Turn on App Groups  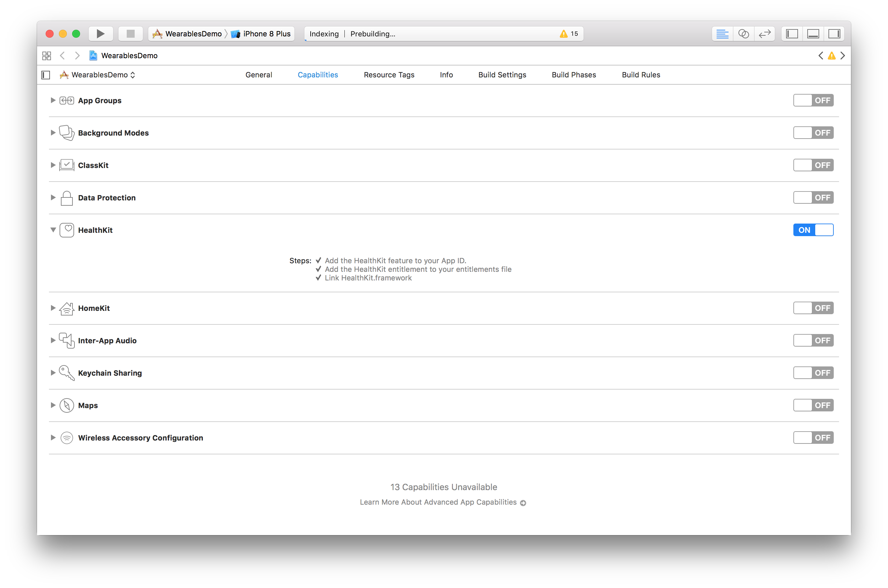pos(813,100)
